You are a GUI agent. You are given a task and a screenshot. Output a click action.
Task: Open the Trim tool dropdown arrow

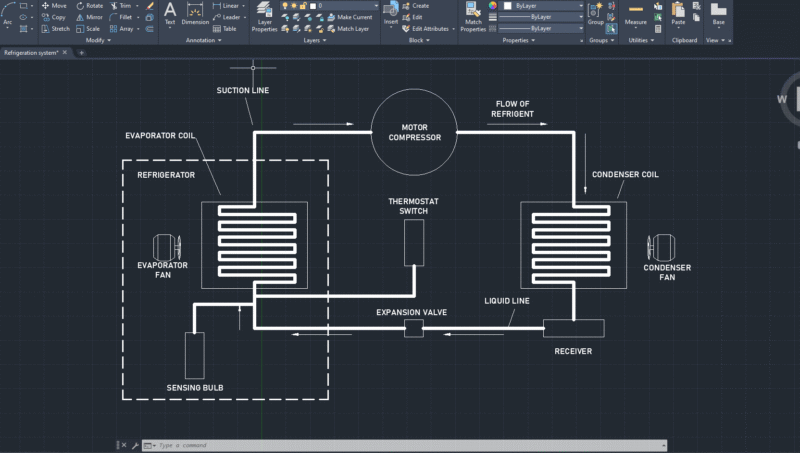tap(137, 6)
